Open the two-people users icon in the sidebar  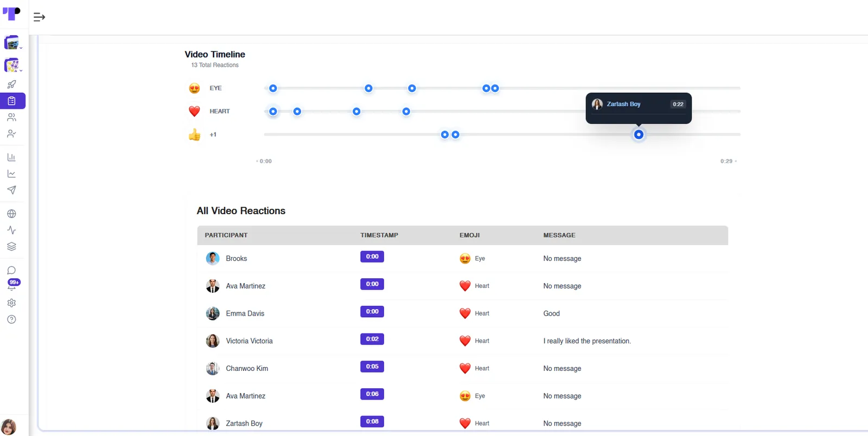(11, 117)
